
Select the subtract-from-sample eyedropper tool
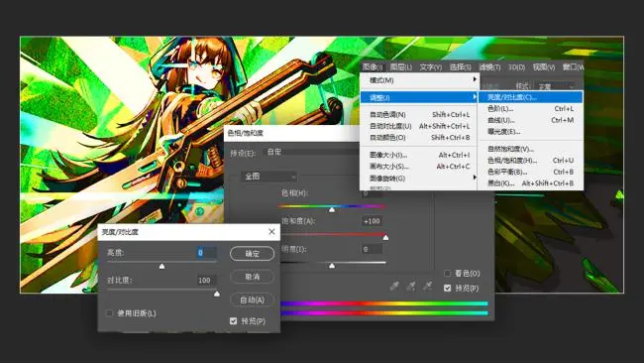[428, 286]
